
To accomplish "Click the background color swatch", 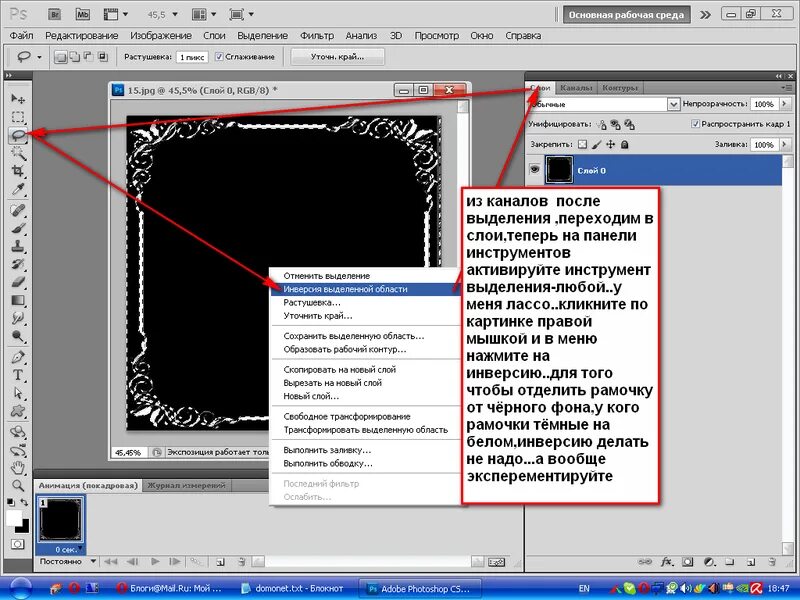I will tap(24, 527).
